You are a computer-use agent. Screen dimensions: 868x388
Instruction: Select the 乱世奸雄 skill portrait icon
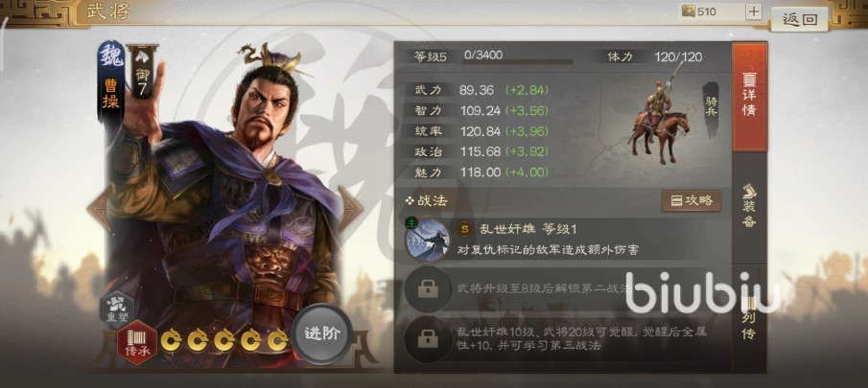click(427, 240)
